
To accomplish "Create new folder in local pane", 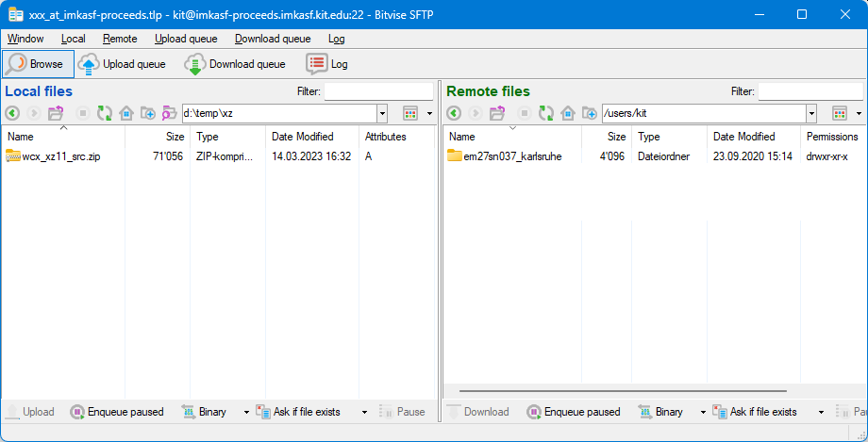I will click(148, 113).
